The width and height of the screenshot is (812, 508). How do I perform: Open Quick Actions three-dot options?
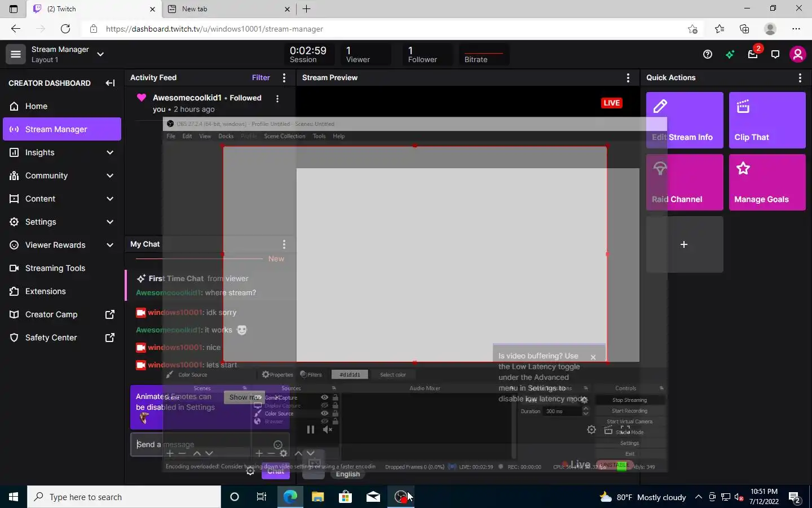(800, 78)
